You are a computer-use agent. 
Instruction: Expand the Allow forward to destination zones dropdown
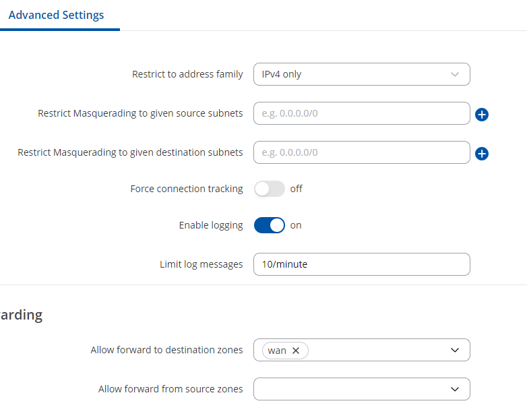click(454, 350)
